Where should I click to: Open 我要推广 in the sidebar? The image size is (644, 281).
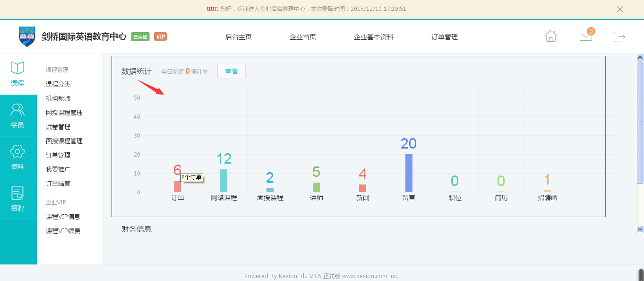click(x=58, y=169)
